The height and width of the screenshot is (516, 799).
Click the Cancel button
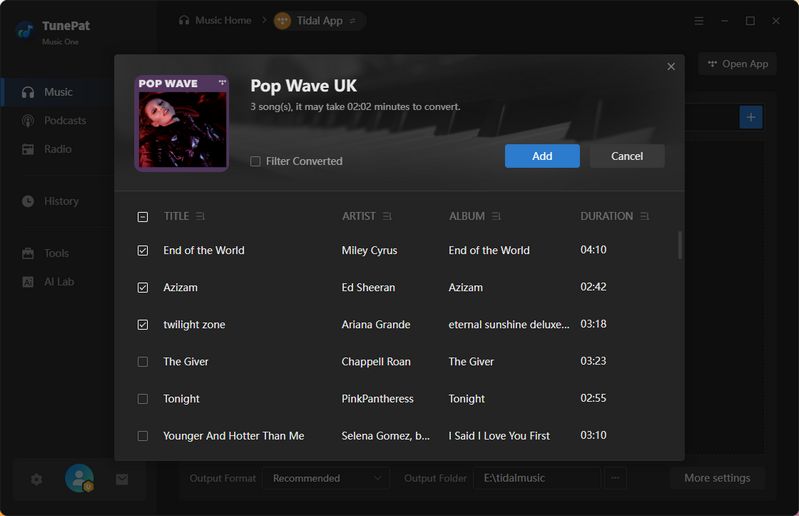(627, 156)
